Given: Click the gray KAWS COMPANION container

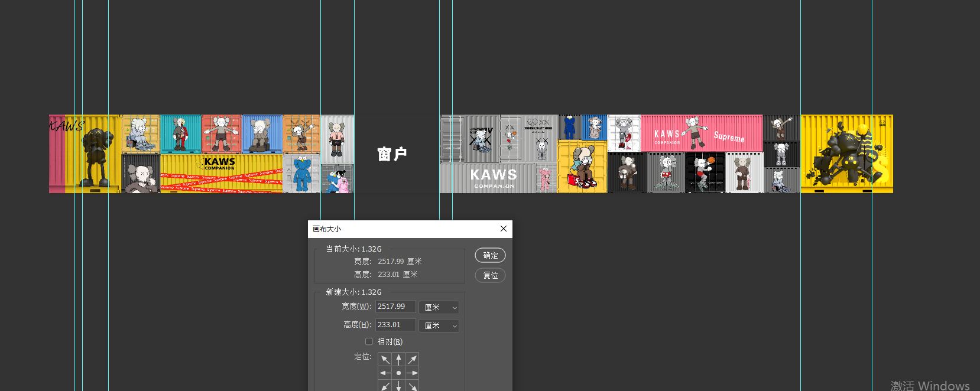Looking at the screenshot, I should pyautogui.click(x=487, y=178).
